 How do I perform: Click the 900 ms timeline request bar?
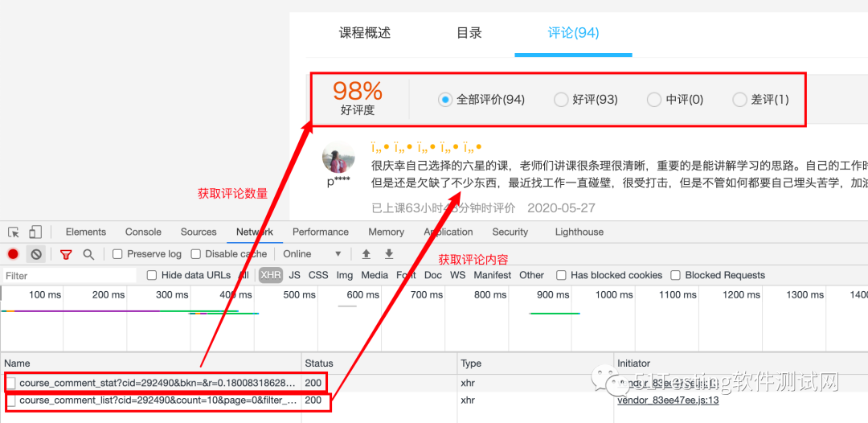point(555,314)
